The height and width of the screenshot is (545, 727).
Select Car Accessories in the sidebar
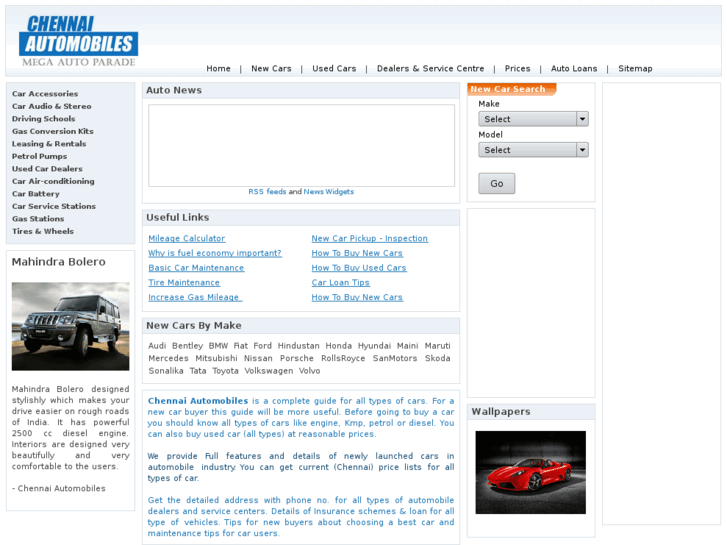[45, 94]
